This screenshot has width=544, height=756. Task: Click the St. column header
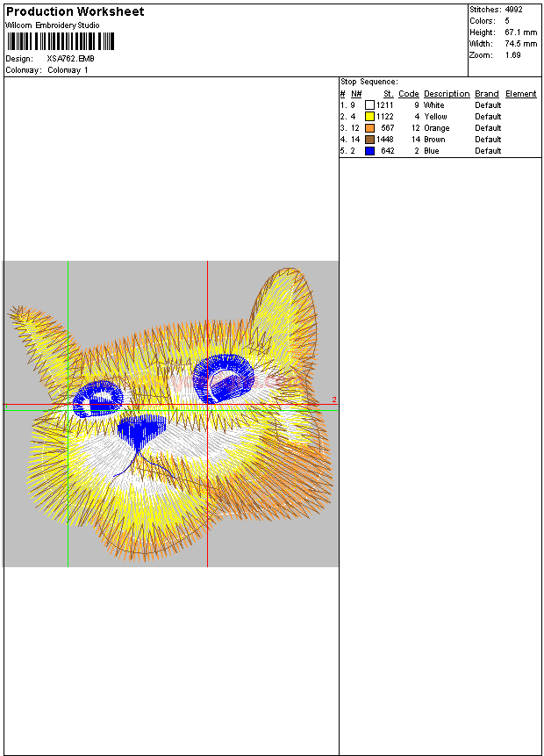pos(389,94)
